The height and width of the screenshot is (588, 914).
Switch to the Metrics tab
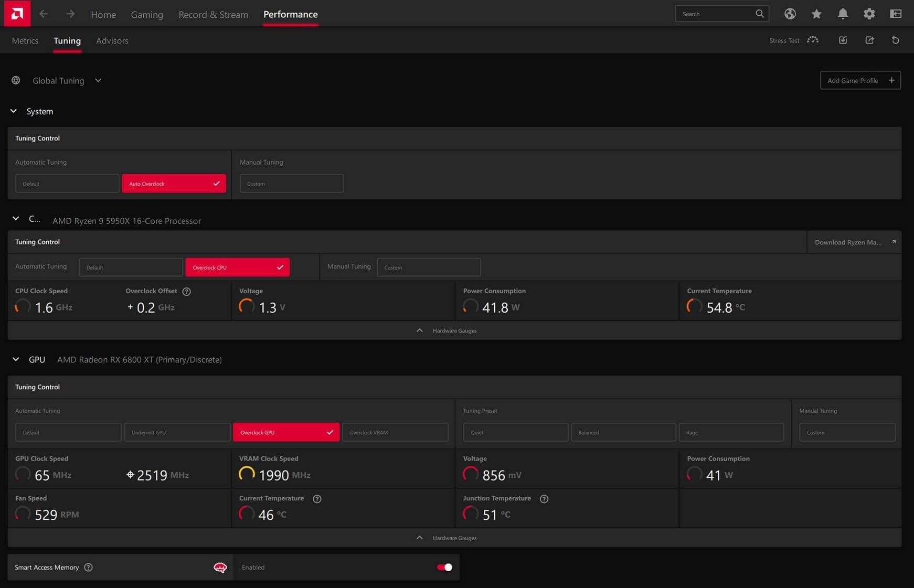point(25,41)
